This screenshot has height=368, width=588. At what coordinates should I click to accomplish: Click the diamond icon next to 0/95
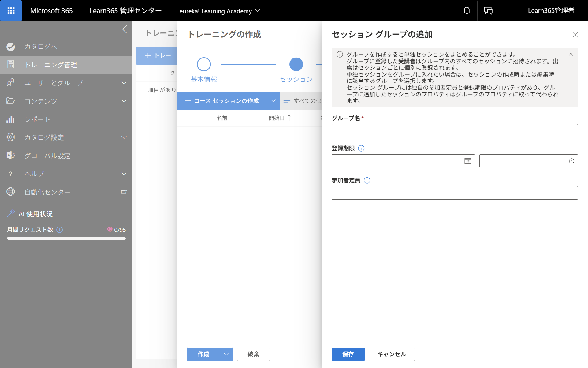(110, 229)
